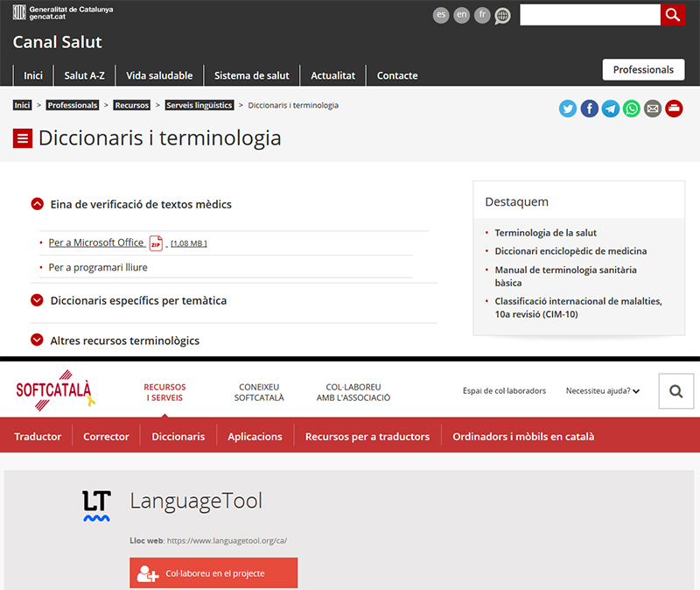Image resolution: width=700 pixels, height=590 pixels.
Task: Open Softcatalà search magnifier icon
Action: 675,391
